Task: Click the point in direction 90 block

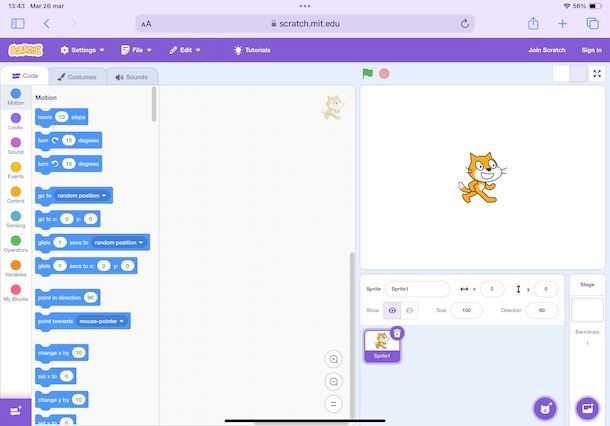Action: click(x=67, y=298)
